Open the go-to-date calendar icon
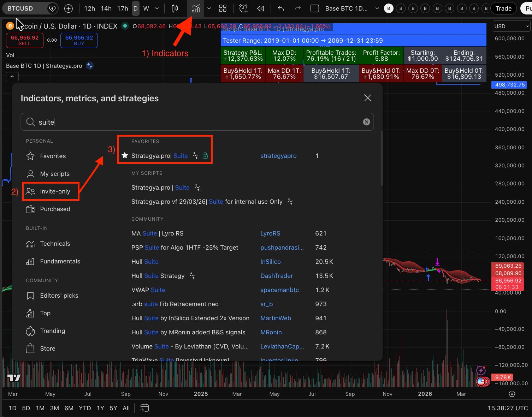532x417 pixels. (144, 408)
